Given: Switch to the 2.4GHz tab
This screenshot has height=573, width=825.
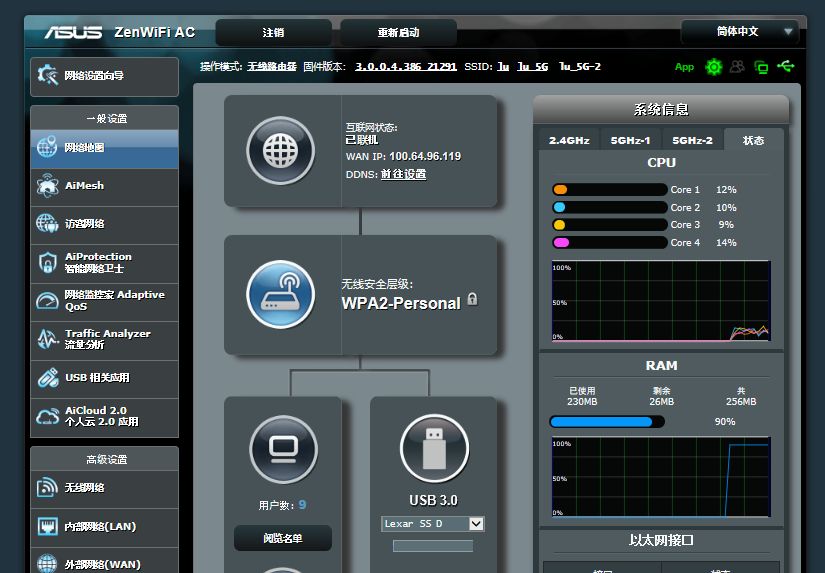Looking at the screenshot, I should [569, 140].
